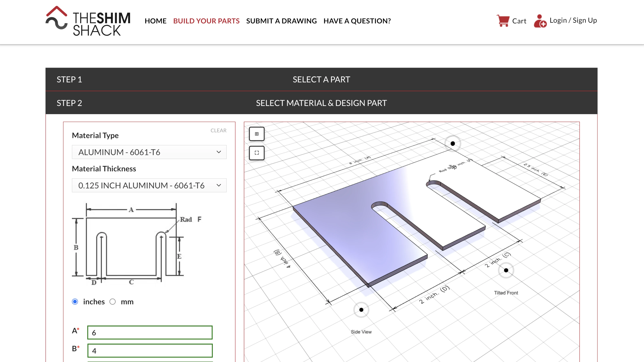The image size is (644, 362).
Task: Click the dimension A input field
Action: pos(149,332)
